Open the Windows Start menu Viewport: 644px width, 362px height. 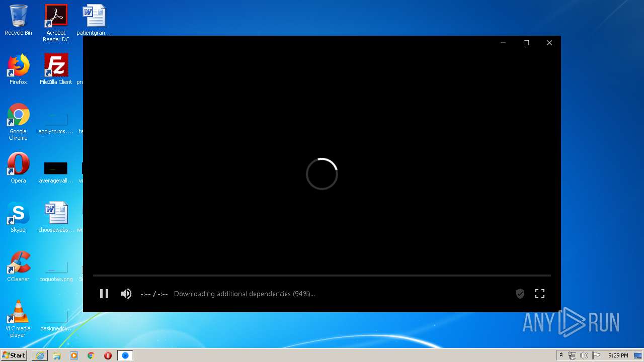(14, 355)
